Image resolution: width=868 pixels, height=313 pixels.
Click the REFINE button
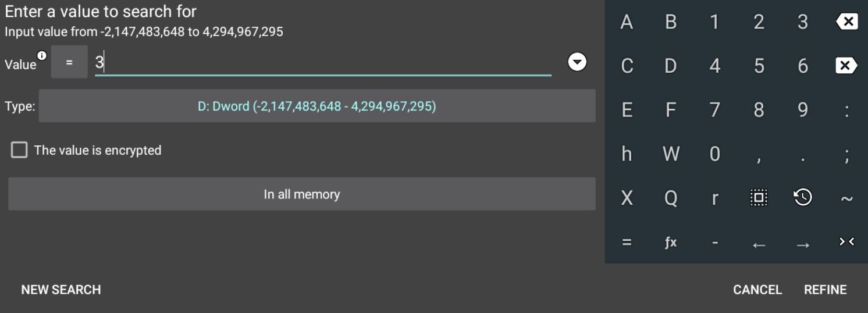[825, 290]
